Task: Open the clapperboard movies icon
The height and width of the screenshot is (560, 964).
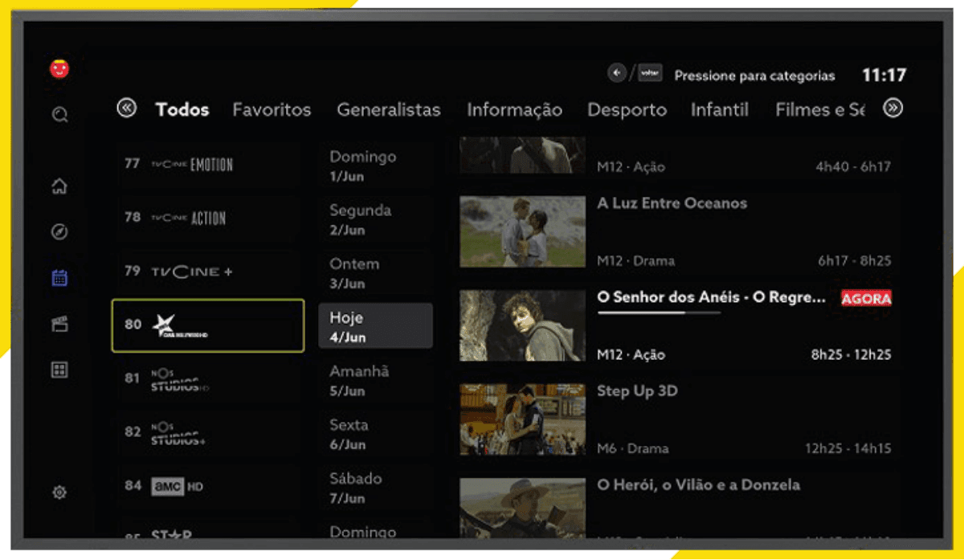Action: (x=59, y=324)
